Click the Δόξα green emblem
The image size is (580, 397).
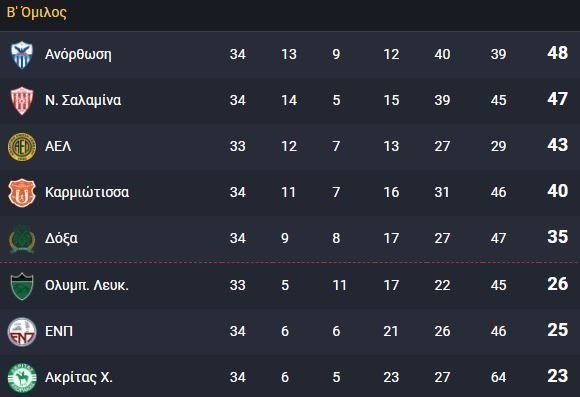(22, 239)
